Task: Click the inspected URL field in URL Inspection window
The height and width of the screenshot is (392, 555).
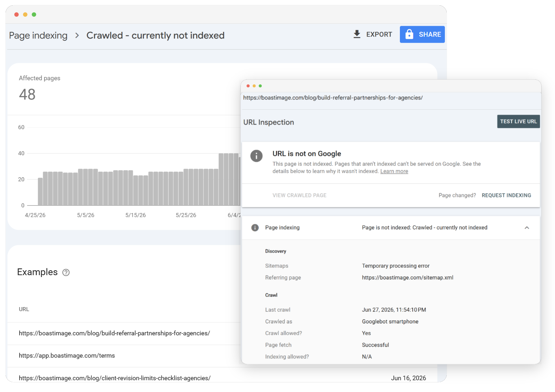Action: pyautogui.click(x=333, y=98)
